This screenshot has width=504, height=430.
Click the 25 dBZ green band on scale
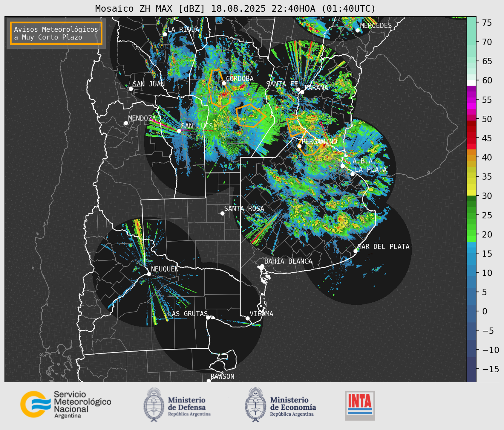(x=471, y=215)
